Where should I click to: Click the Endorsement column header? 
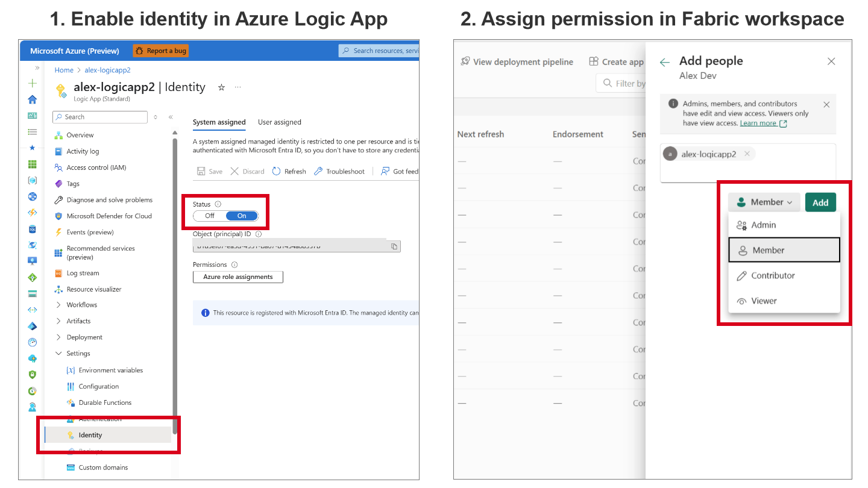(578, 134)
